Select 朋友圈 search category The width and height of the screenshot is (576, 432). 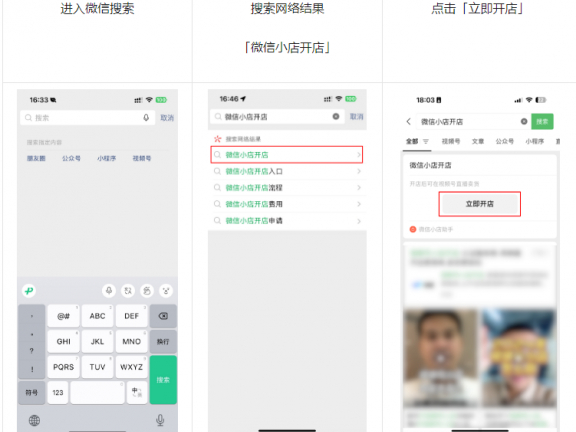pyautogui.click(x=36, y=158)
